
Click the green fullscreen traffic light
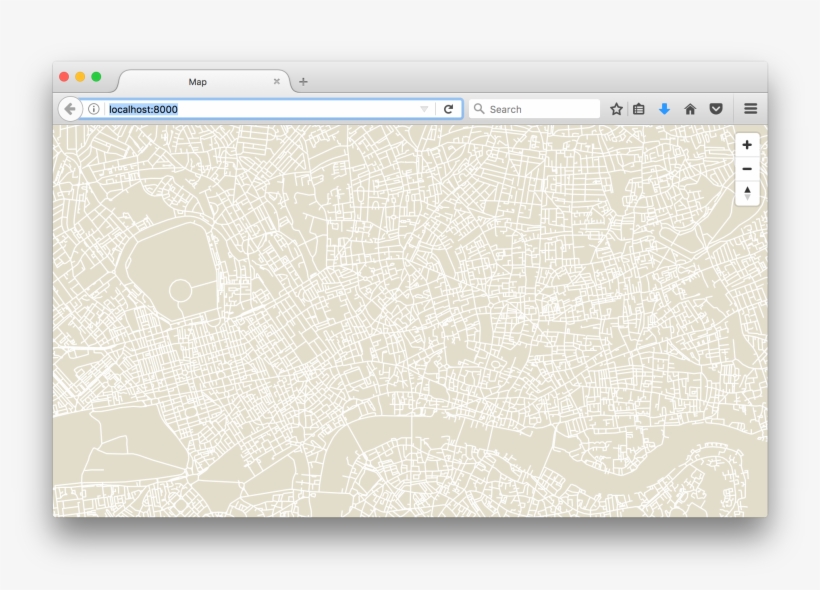click(96, 75)
